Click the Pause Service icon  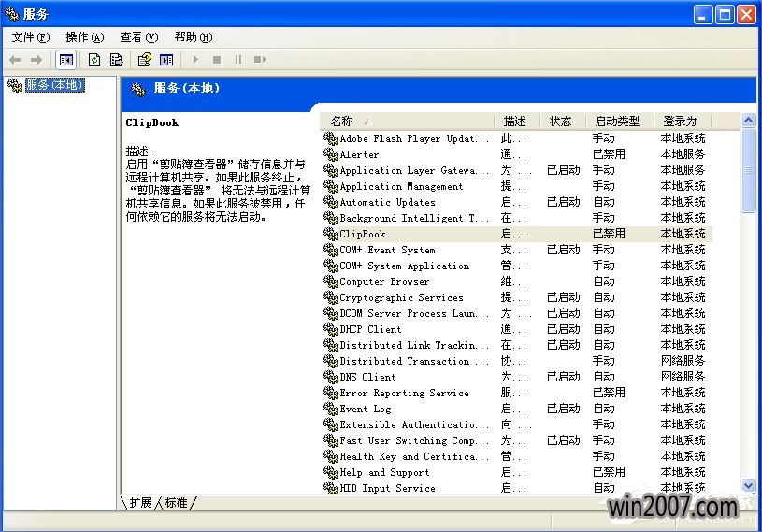click(x=238, y=60)
